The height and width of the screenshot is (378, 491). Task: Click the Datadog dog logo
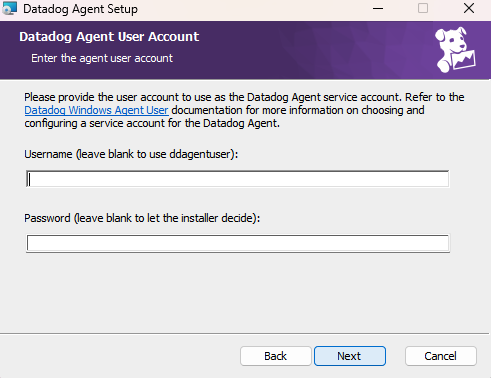[455, 50]
